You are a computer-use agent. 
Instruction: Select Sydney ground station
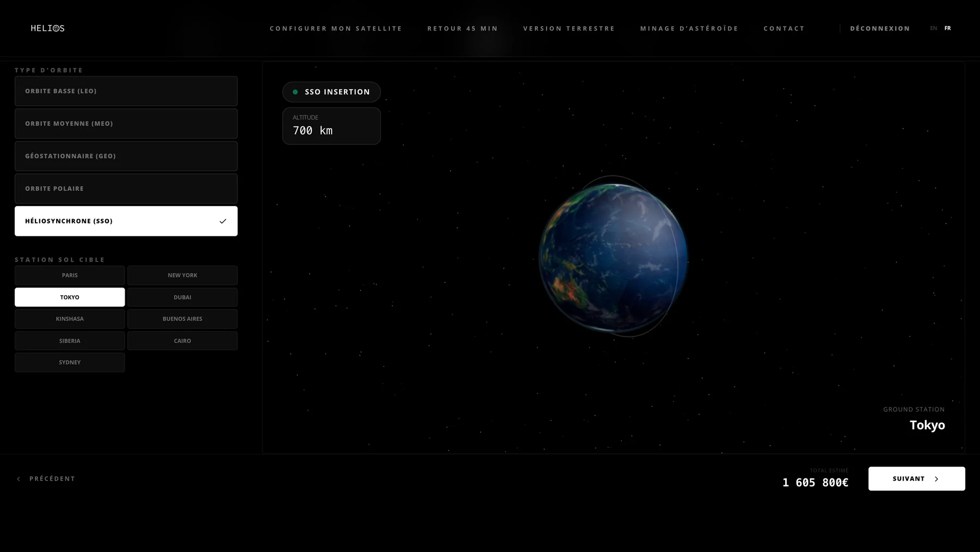tap(70, 362)
